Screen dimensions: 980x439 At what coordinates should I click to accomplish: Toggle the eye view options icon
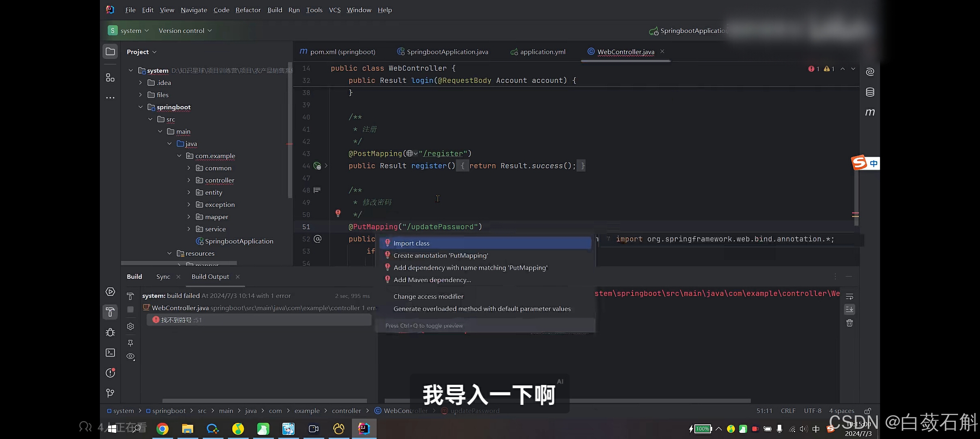130,356
